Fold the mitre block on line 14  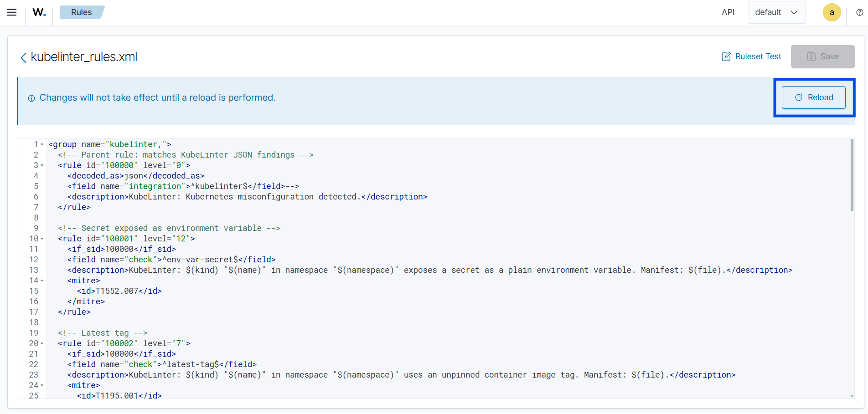click(x=42, y=281)
